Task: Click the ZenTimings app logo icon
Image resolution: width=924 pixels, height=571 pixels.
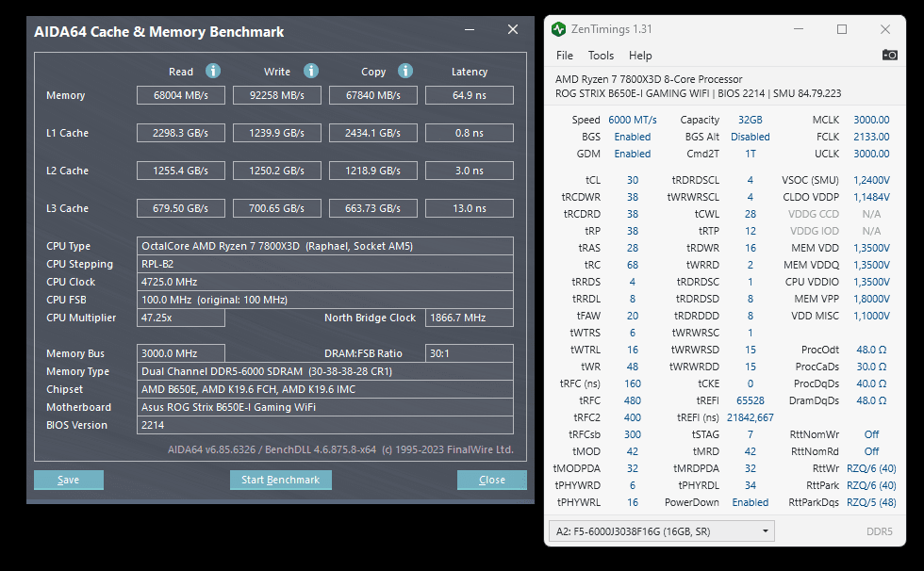Action: [x=558, y=29]
